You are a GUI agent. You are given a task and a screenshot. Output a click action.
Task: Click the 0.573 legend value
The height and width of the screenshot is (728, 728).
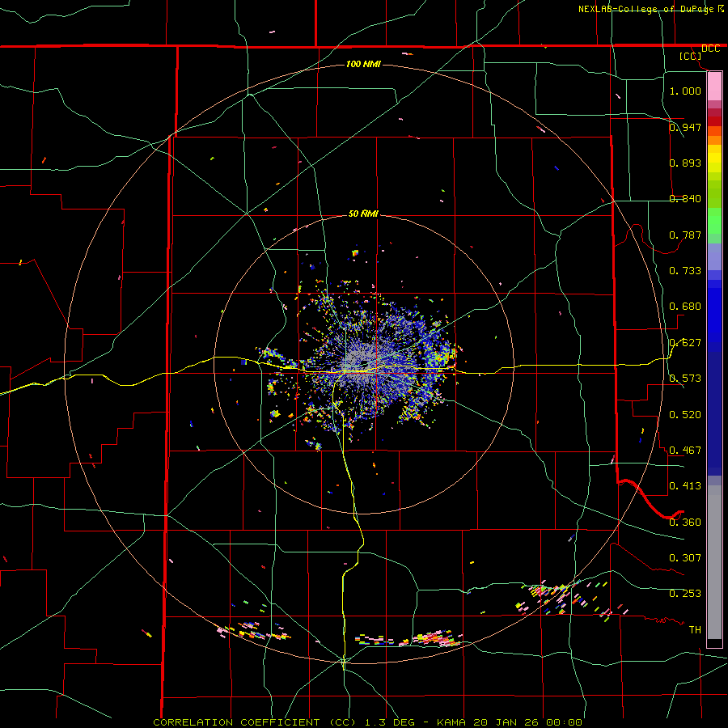coord(685,378)
